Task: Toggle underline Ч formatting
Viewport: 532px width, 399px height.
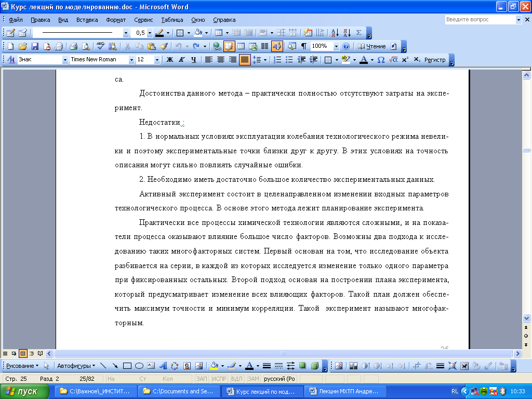Action: click(193, 60)
